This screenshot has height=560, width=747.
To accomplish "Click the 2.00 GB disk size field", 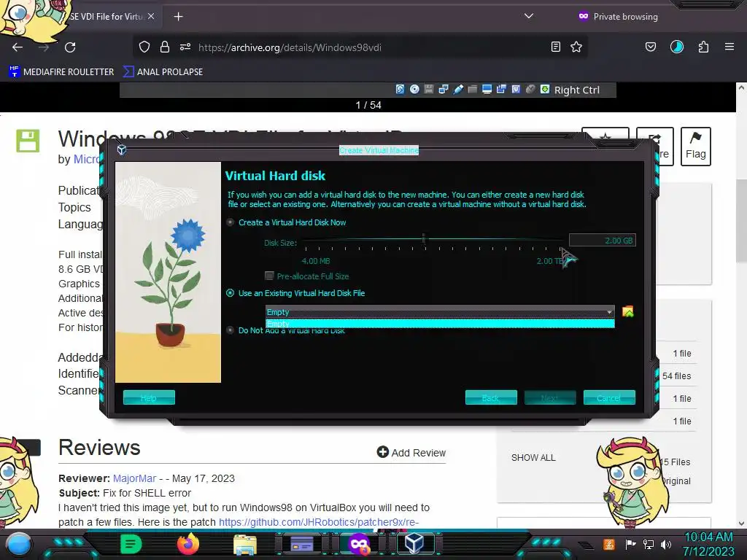I will [x=602, y=241].
